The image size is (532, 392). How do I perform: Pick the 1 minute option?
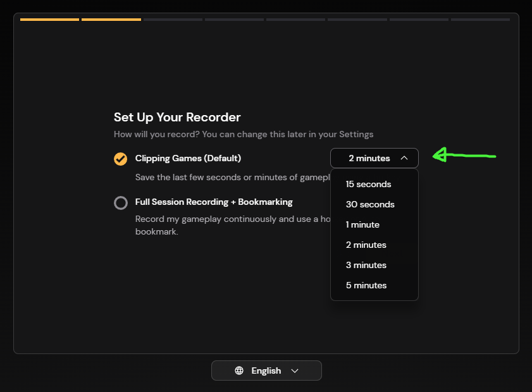click(362, 225)
